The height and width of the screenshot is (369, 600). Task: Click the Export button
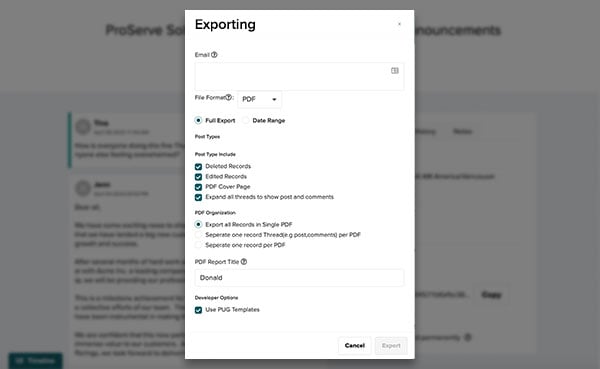[x=391, y=346]
